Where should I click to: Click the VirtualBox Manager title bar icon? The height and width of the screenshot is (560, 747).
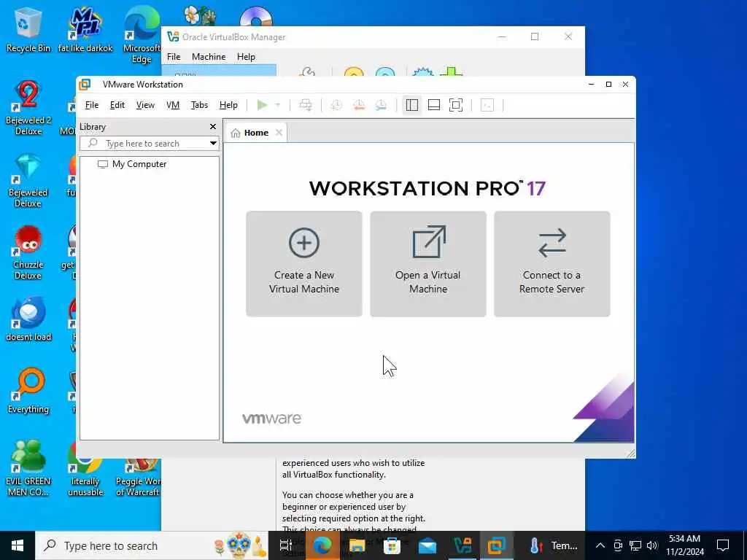(x=174, y=36)
